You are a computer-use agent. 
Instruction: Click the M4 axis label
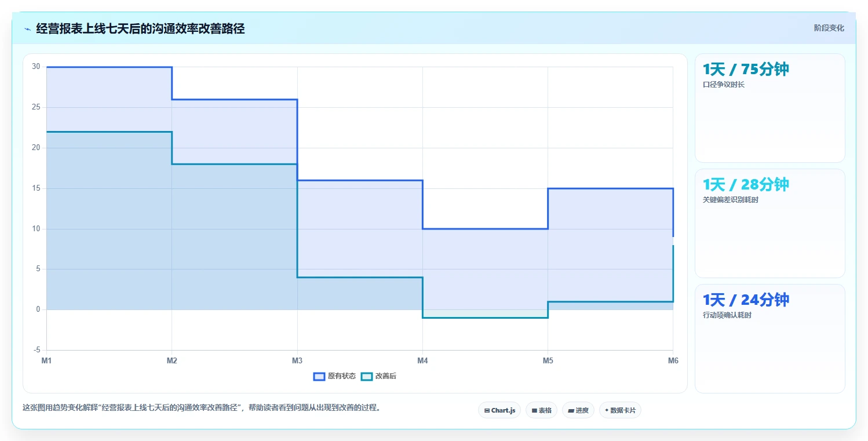point(422,361)
